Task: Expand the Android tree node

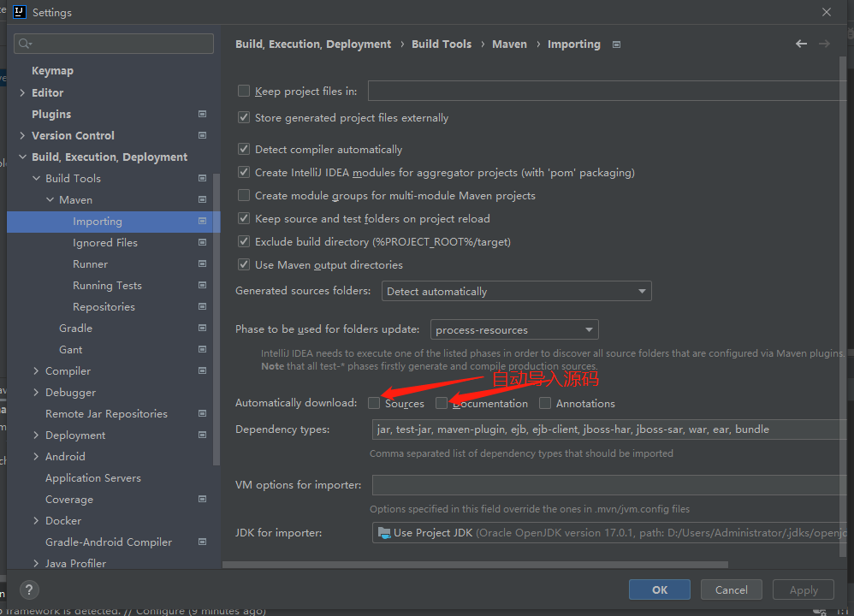Action: click(36, 456)
